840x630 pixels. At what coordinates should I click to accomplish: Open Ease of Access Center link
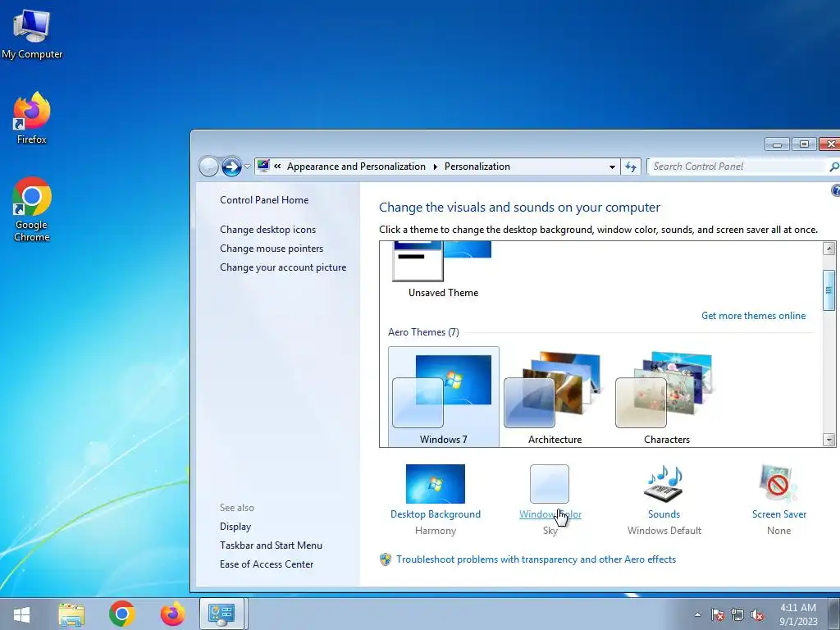[267, 564]
